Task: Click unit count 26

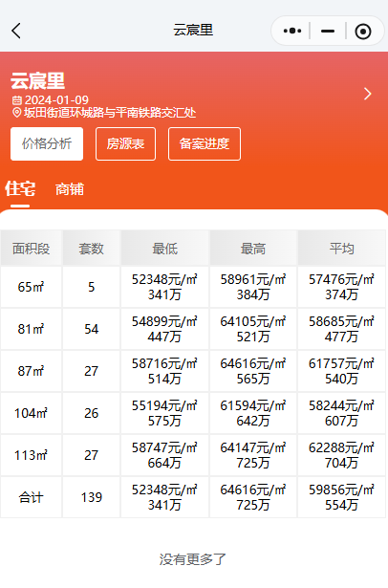Action: pyautogui.click(x=91, y=413)
